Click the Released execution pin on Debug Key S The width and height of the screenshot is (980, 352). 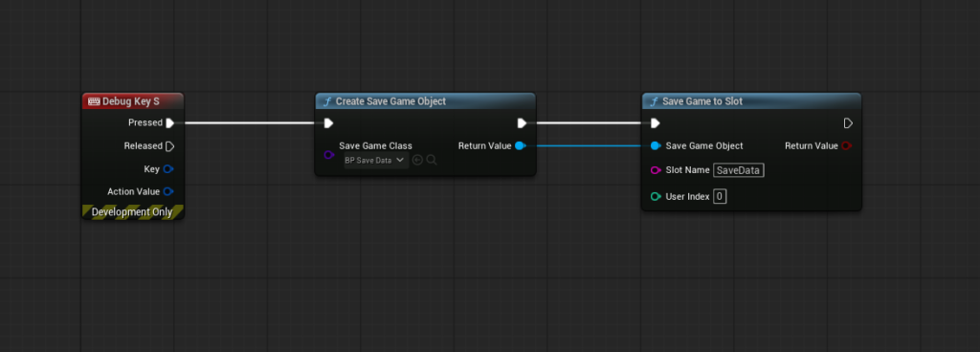[169, 146]
